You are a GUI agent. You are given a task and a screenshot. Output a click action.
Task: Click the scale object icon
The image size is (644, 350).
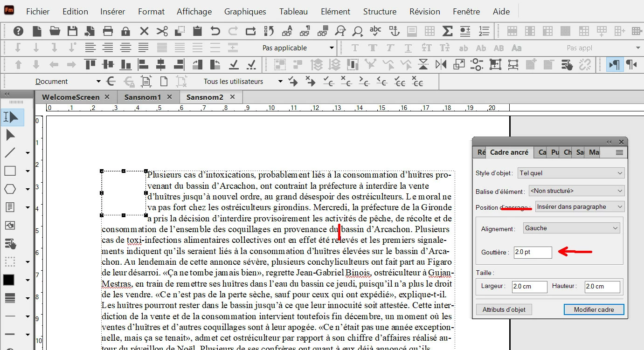tap(459, 64)
